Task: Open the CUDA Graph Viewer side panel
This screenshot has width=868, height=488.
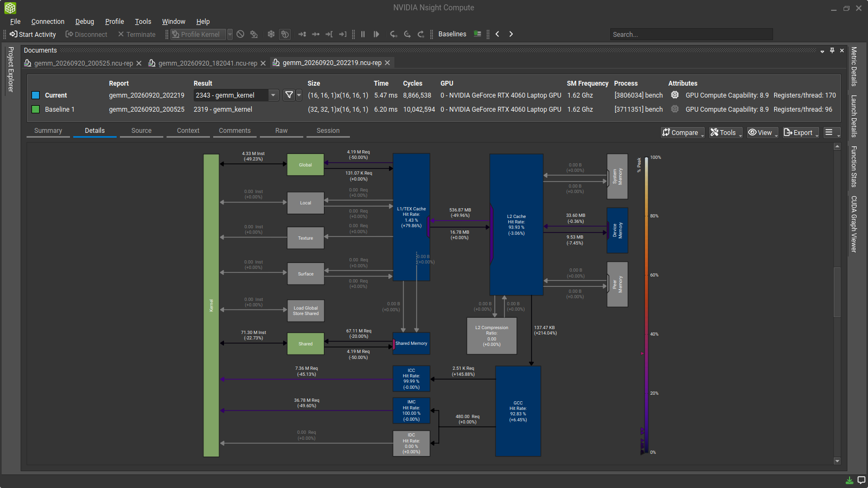Action: (854, 224)
